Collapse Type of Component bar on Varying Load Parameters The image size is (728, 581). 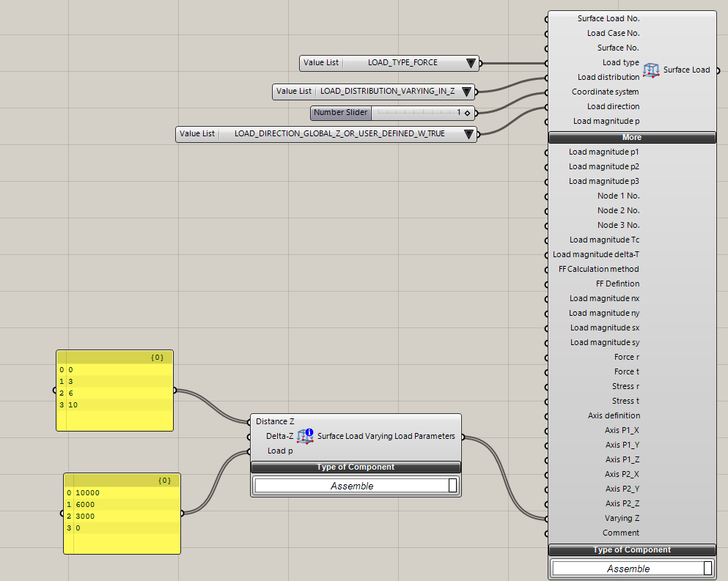point(356,467)
